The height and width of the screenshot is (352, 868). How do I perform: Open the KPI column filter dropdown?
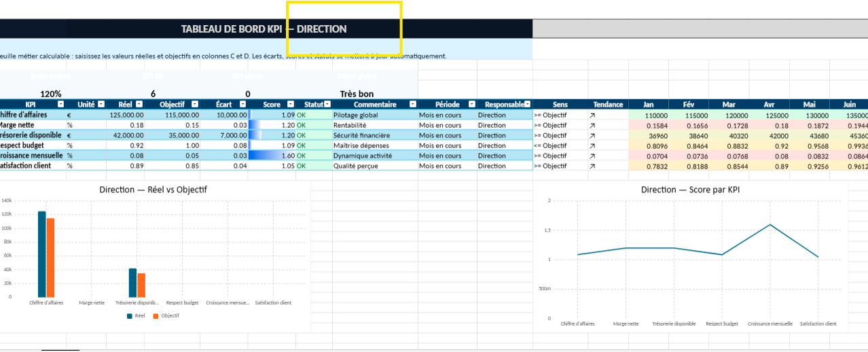pos(60,105)
